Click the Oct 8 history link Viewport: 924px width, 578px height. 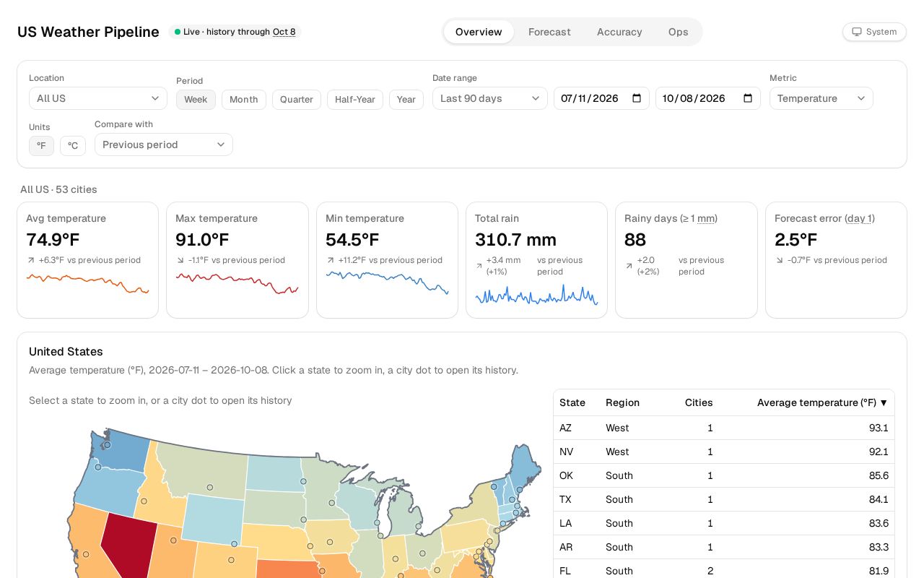(284, 32)
